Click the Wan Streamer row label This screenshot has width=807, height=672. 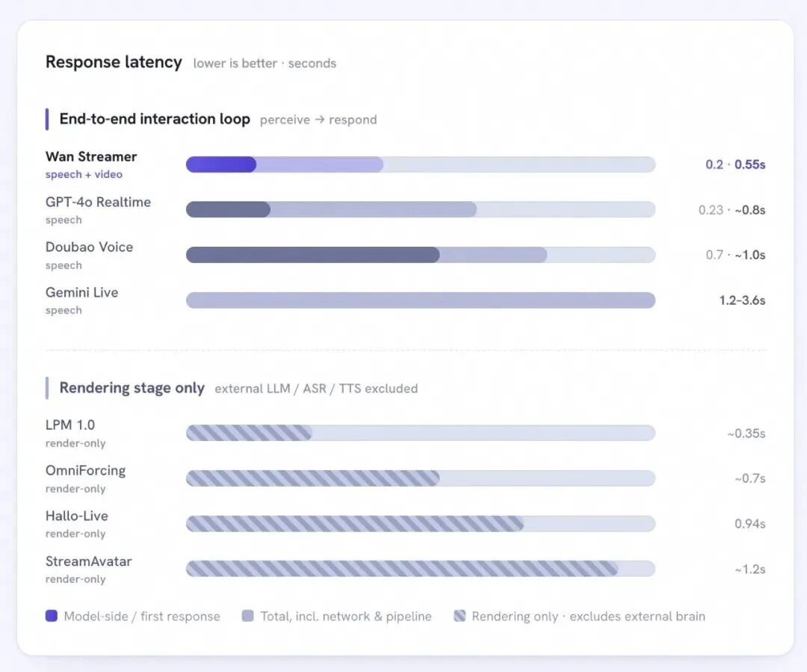(x=91, y=156)
